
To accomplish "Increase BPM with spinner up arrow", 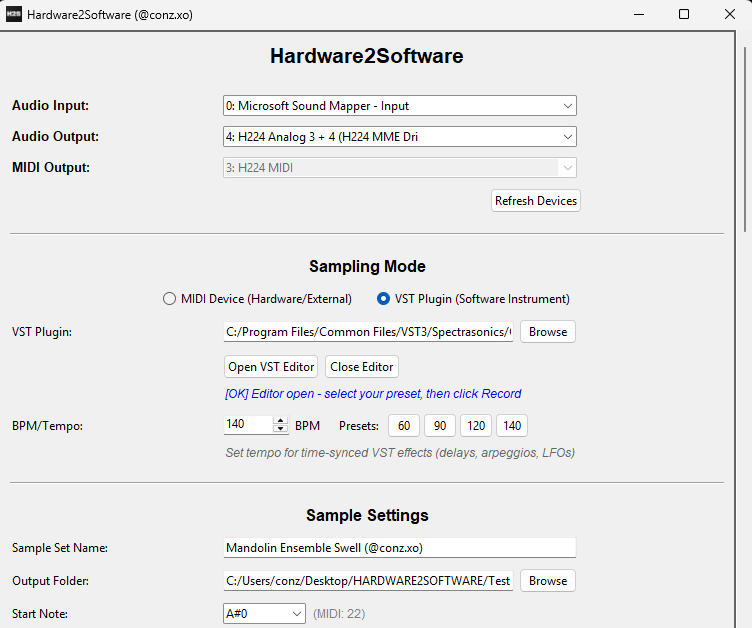I will (280, 420).
